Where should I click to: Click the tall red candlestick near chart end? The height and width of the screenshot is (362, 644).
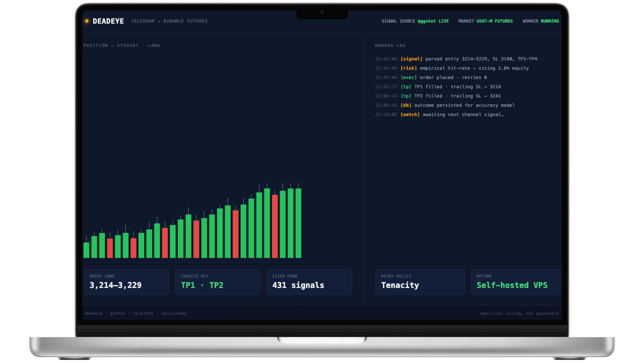tap(275, 226)
